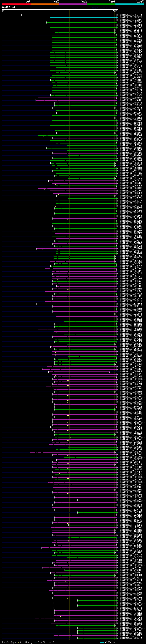Open hit UniRef100_Q60BF8
The width and height of the screenshot is (146, 644).
click(x=131, y=263)
